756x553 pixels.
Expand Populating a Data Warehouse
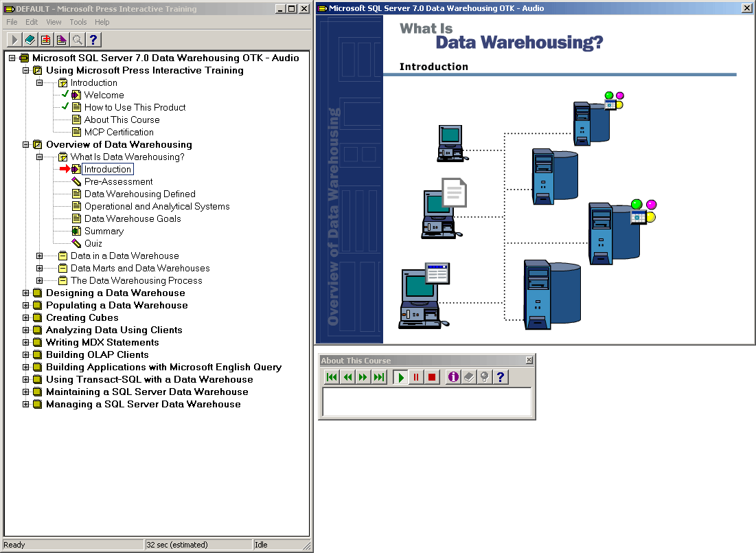[26, 306]
